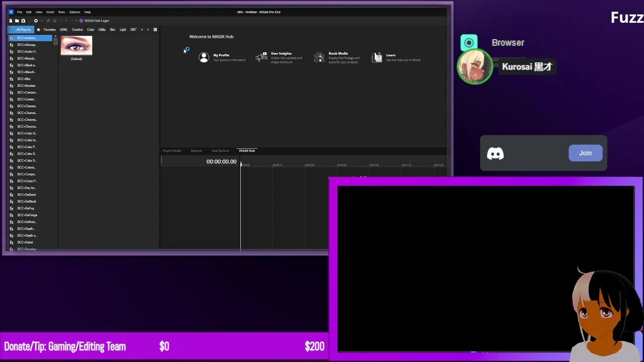Viewport: 644px width, 362px height.
Task: Open Stock Media cloud icon
Action: coord(319,57)
